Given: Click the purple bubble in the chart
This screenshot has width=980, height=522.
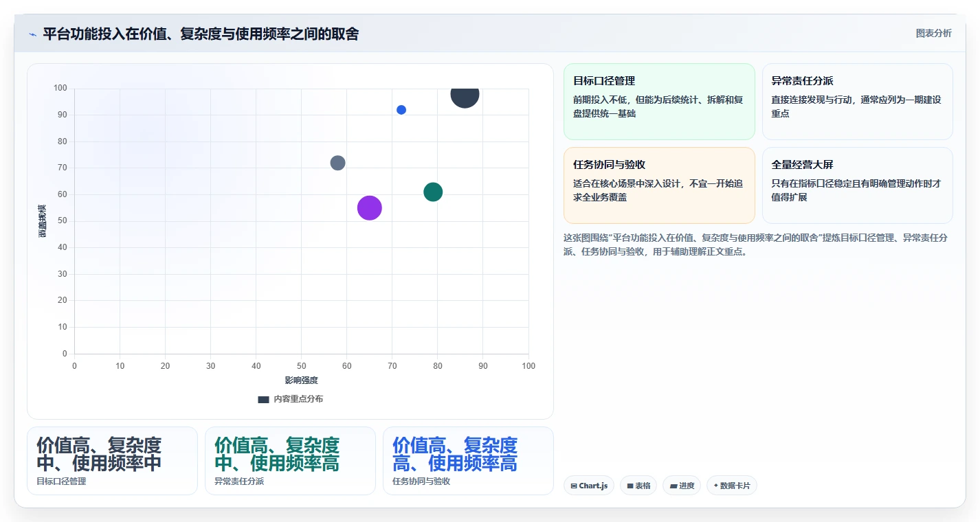Looking at the screenshot, I should click(370, 208).
